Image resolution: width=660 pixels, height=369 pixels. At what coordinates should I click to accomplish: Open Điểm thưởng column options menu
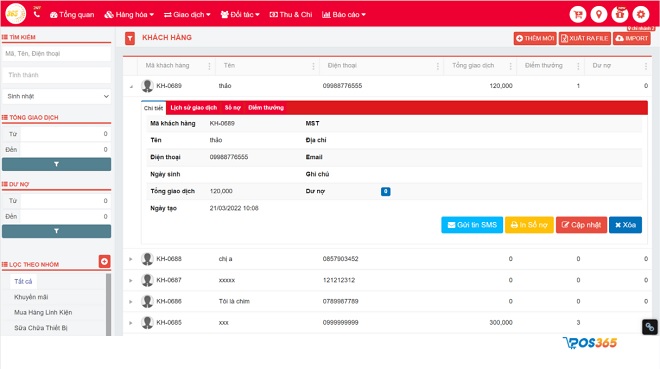tap(578, 66)
